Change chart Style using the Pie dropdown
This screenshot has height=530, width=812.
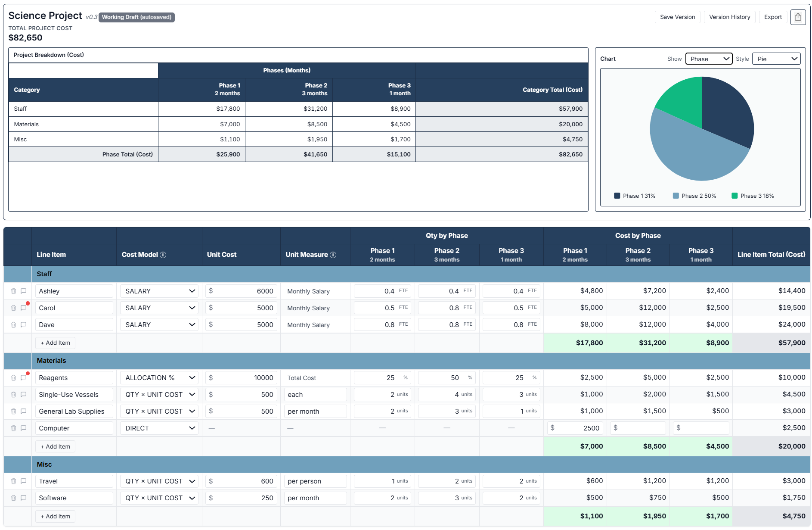point(776,59)
